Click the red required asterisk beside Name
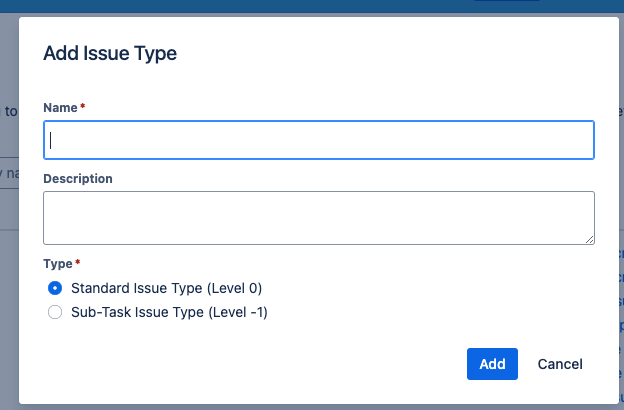Image resolution: width=624 pixels, height=410 pixels. click(83, 106)
